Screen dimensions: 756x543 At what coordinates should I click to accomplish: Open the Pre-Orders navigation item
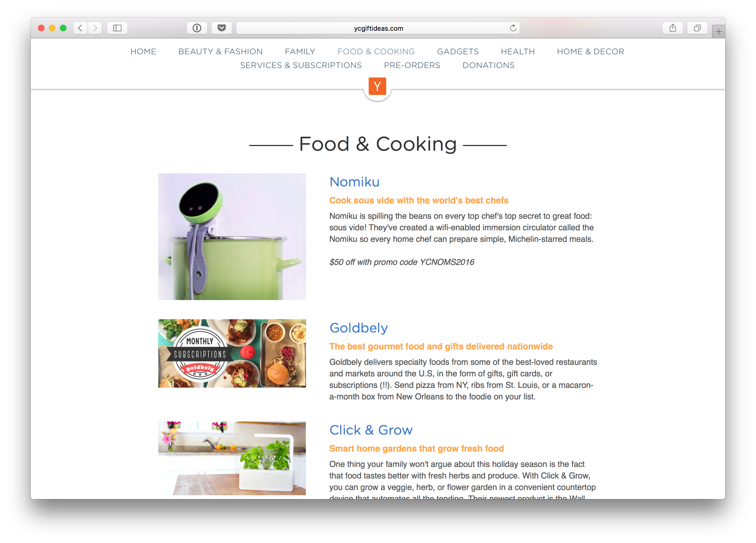click(412, 65)
